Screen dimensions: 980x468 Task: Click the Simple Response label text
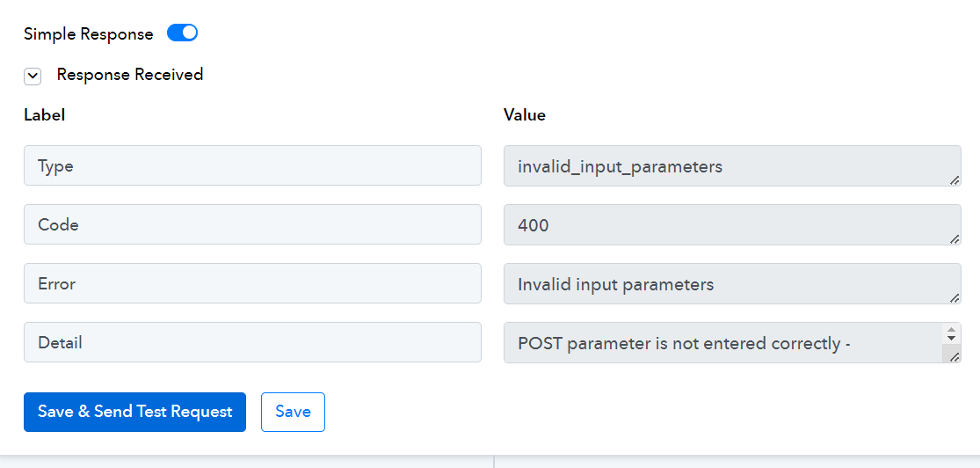[88, 33]
